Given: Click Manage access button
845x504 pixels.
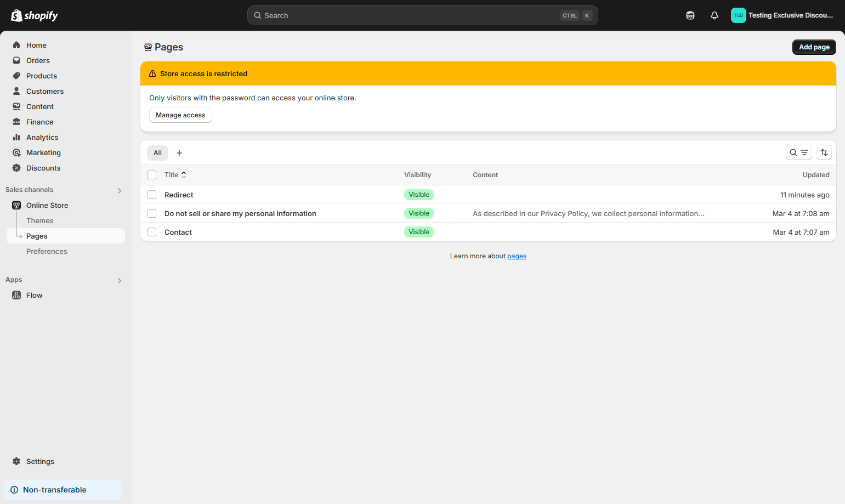Looking at the screenshot, I should tap(180, 115).
